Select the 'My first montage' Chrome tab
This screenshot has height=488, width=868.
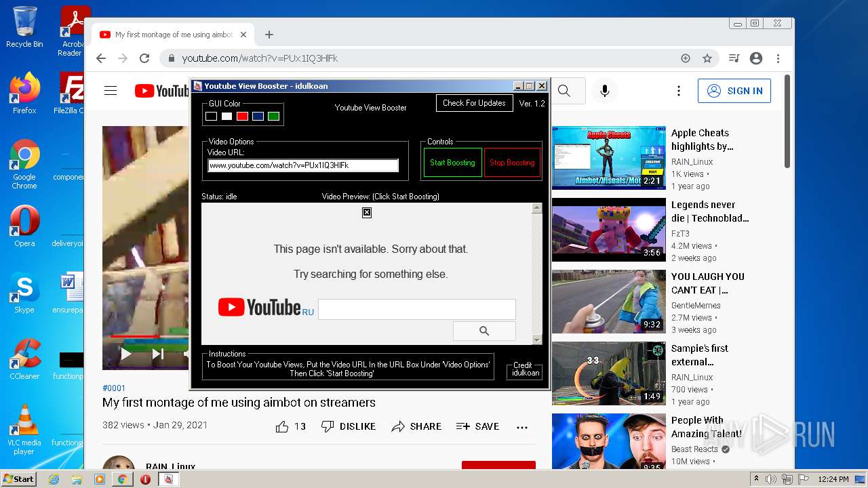coord(173,35)
